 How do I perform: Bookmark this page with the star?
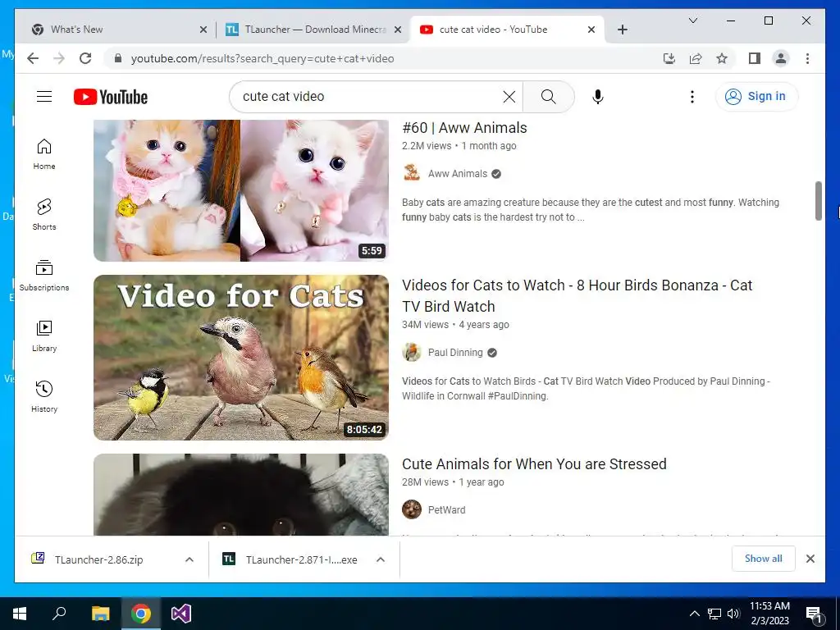(x=722, y=58)
